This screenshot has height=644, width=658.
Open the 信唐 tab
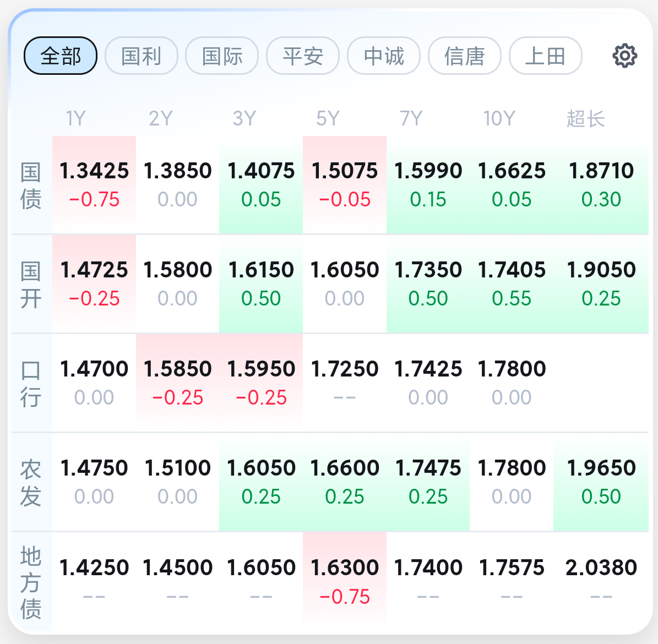[x=465, y=56]
